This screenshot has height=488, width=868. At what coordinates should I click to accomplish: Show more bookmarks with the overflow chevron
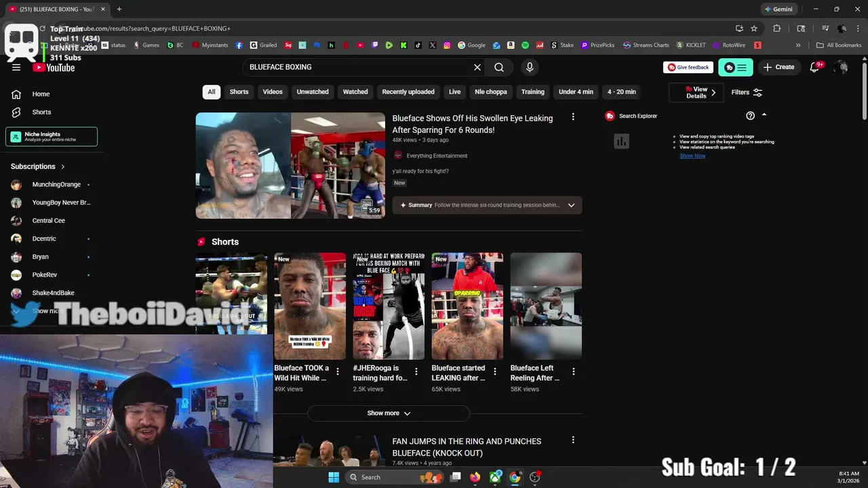click(798, 45)
